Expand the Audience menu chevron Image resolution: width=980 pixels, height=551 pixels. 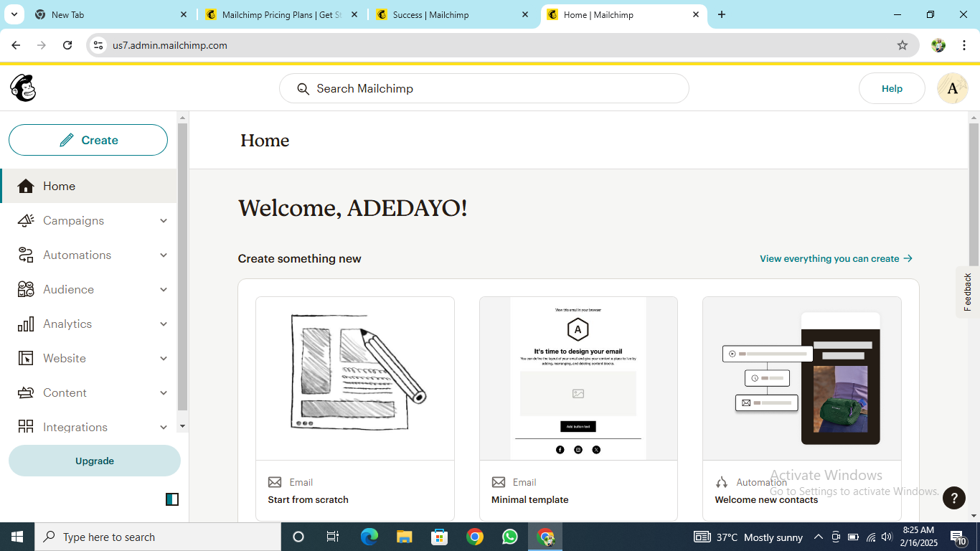[x=164, y=290]
